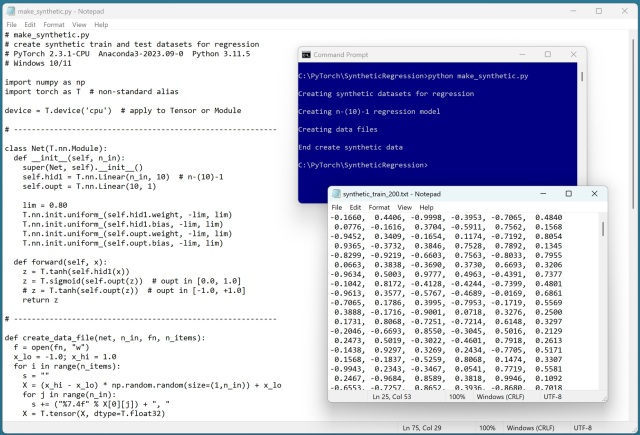Viewport: 640px width, 435px height.
Task: Click the 'def create_data_file' line
Action: pos(105,338)
